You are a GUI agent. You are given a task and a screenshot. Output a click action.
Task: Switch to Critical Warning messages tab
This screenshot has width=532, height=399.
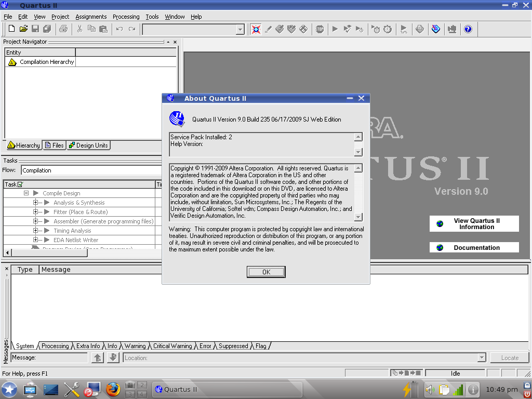[x=172, y=345]
